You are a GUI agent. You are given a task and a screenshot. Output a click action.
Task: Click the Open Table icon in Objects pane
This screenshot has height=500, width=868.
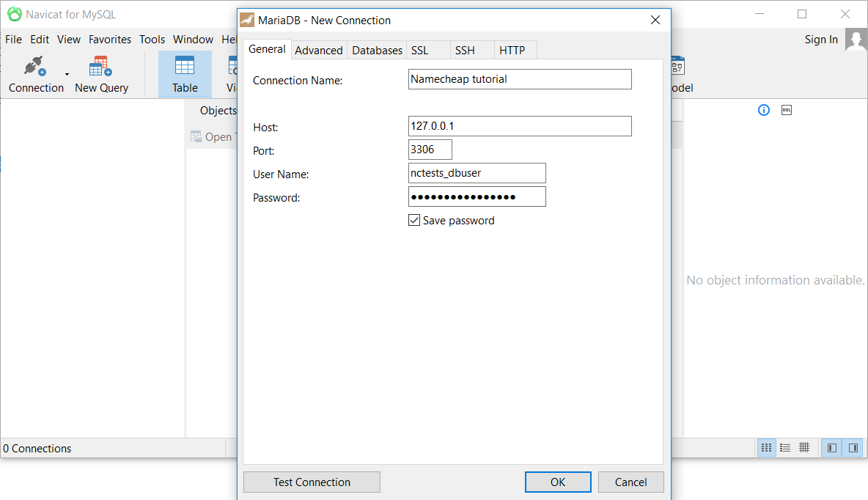196,137
